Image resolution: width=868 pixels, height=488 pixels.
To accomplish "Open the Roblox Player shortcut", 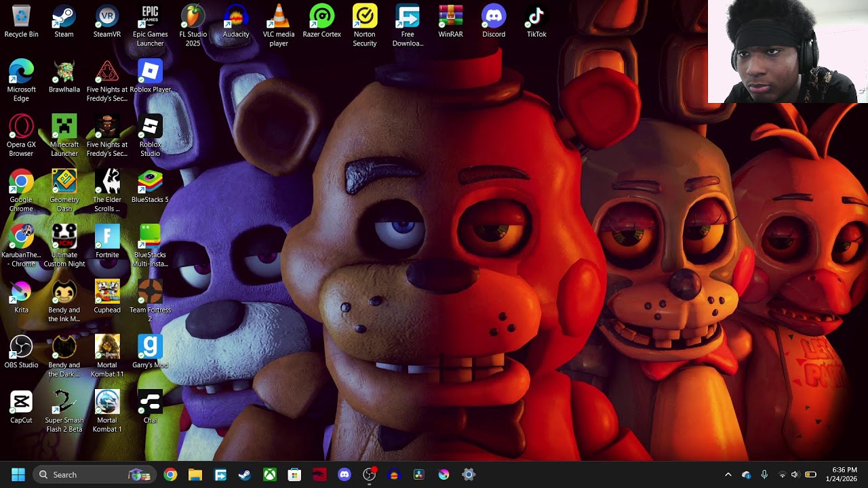I will 150,77.
